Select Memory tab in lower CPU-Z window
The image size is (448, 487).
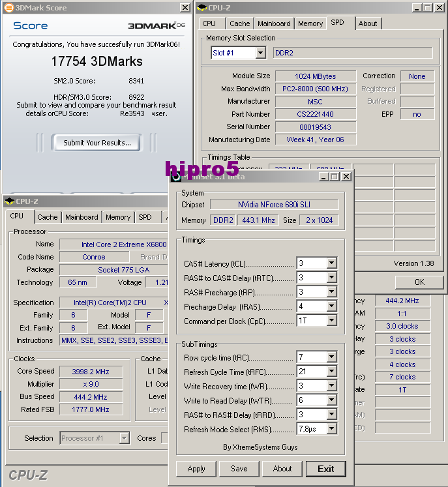coord(118,217)
